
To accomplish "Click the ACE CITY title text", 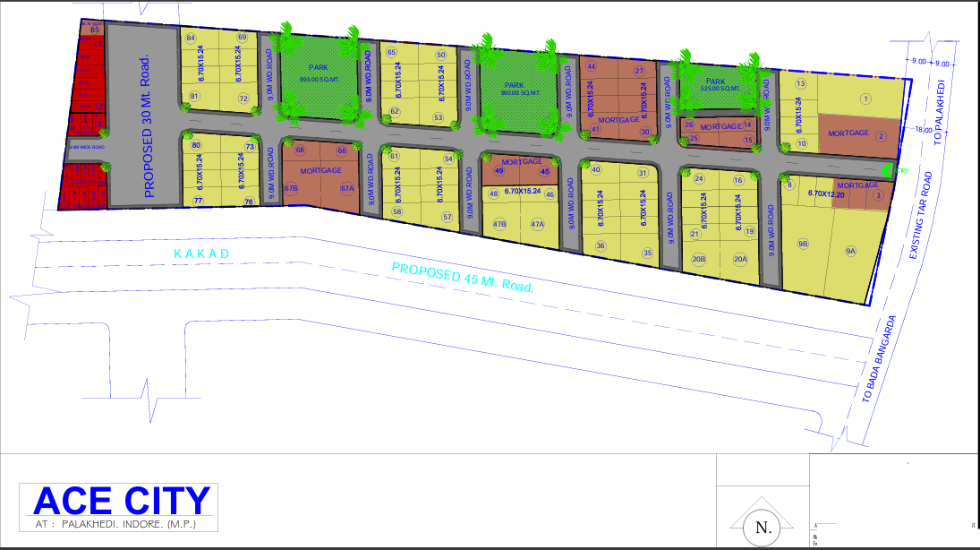I will click(122, 501).
